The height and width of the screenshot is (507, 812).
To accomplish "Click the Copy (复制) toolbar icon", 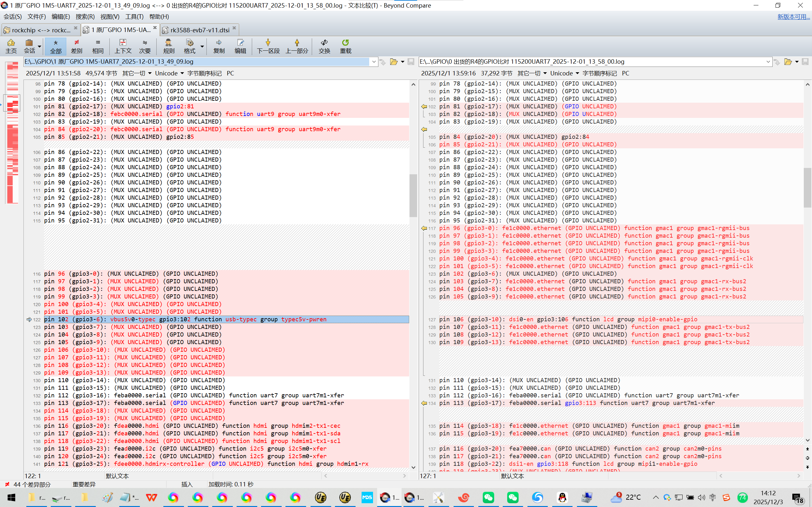I will (219, 46).
